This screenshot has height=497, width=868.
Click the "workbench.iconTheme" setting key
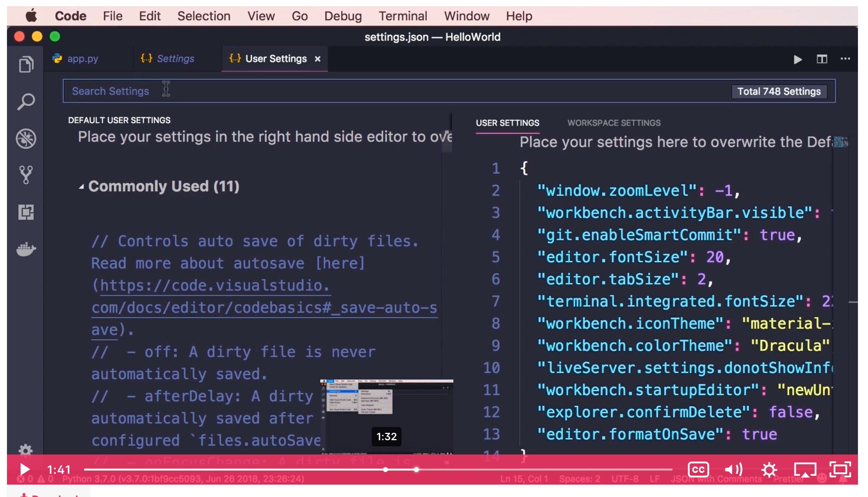click(630, 323)
